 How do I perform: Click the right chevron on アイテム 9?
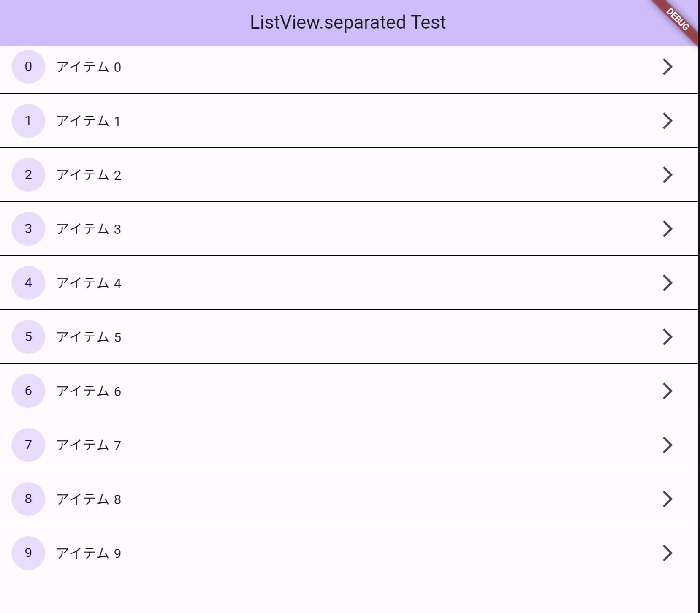[x=667, y=553]
